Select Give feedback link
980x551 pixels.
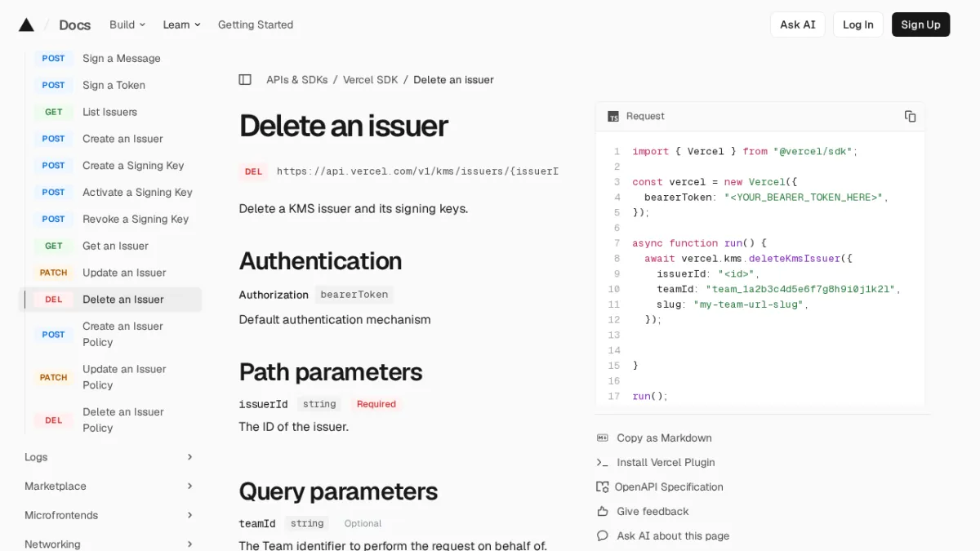653,512
